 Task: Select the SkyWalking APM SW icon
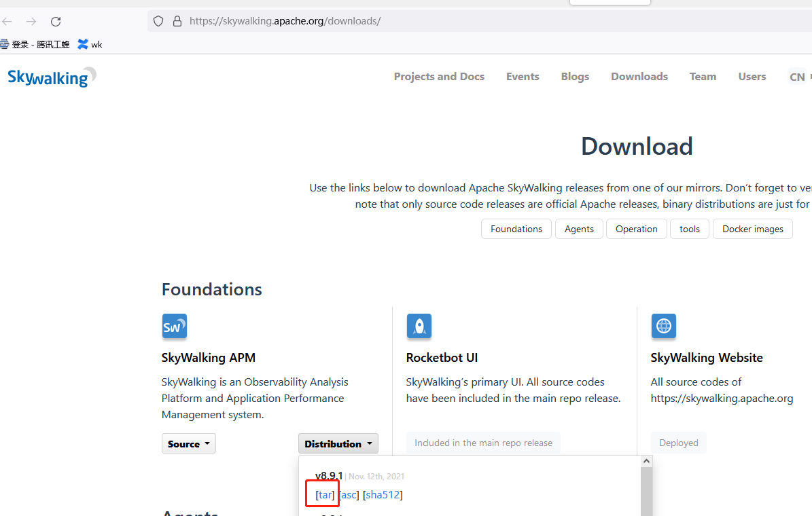click(x=175, y=327)
